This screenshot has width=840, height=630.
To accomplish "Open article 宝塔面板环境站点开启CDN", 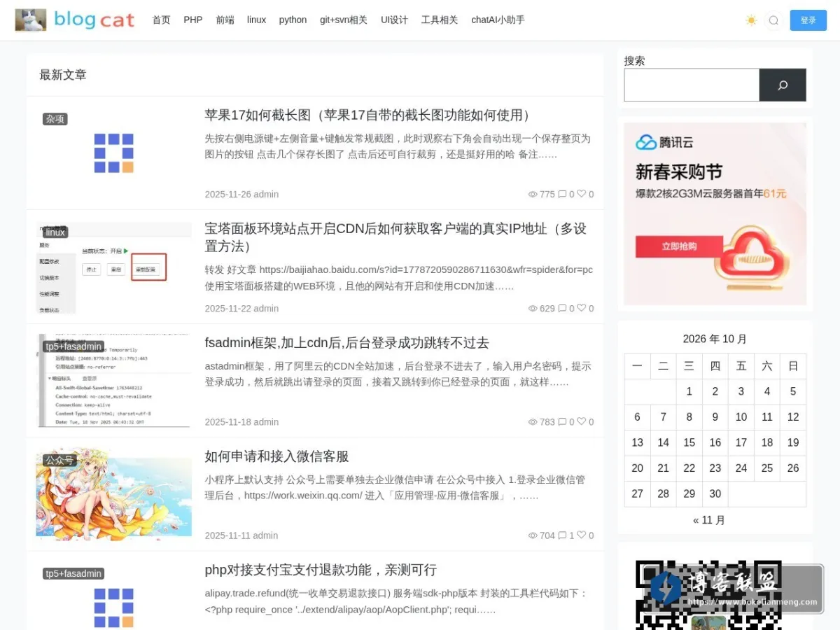I will pos(396,237).
